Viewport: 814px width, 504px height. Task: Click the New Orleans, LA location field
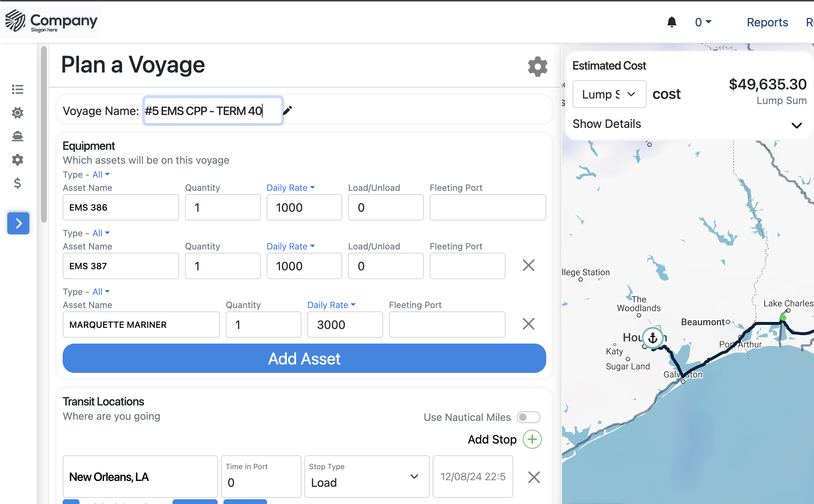(x=140, y=477)
